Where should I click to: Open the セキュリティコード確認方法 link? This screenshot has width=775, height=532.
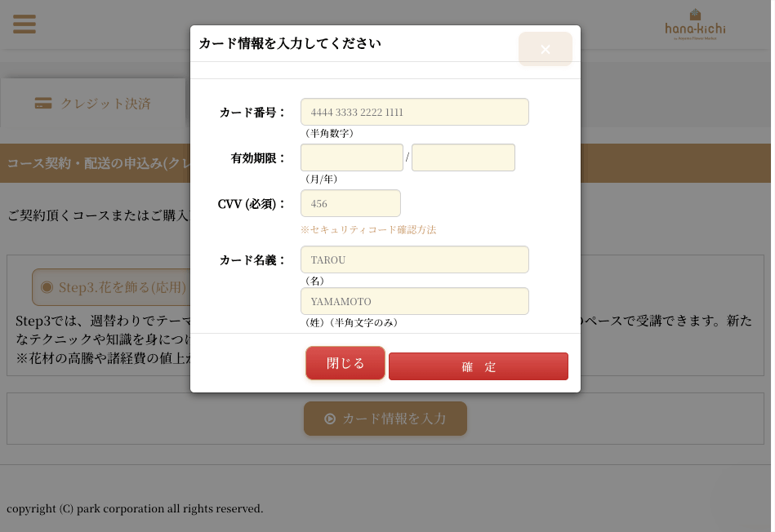pyautogui.click(x=368, y=230)
